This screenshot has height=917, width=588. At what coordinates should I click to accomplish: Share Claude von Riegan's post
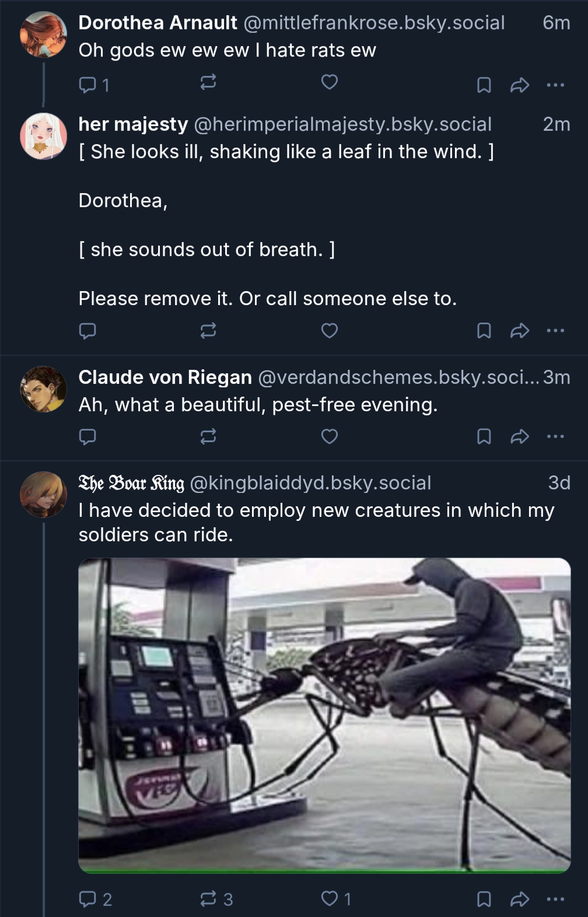[519, 436]
